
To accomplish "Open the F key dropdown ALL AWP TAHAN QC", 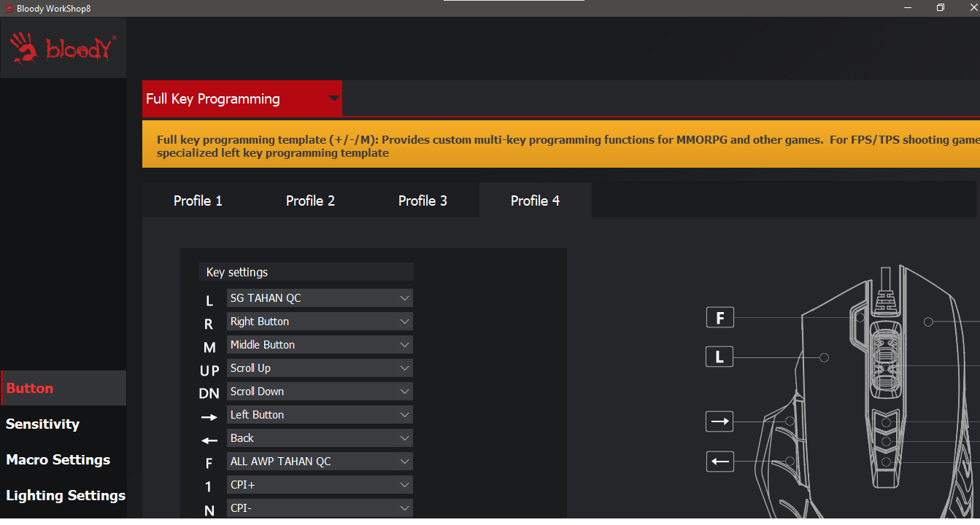I will (x=320, y=462).
